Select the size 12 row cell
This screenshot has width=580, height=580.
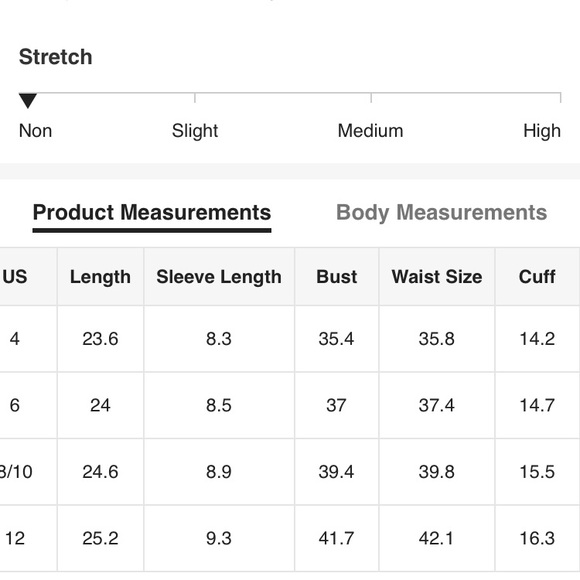pyautogui.click(x=15, y=538)
